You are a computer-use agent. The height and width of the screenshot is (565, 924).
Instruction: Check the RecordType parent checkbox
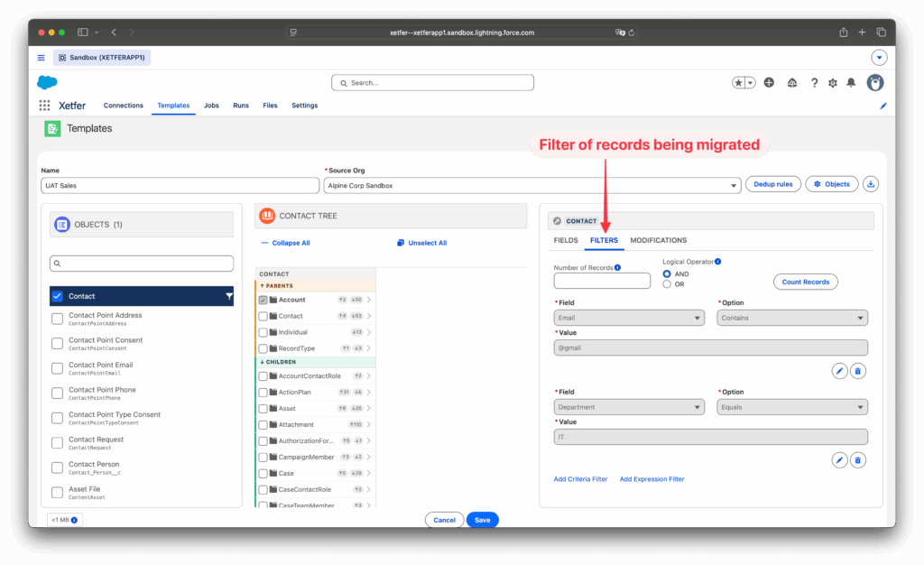click(263, 348)
